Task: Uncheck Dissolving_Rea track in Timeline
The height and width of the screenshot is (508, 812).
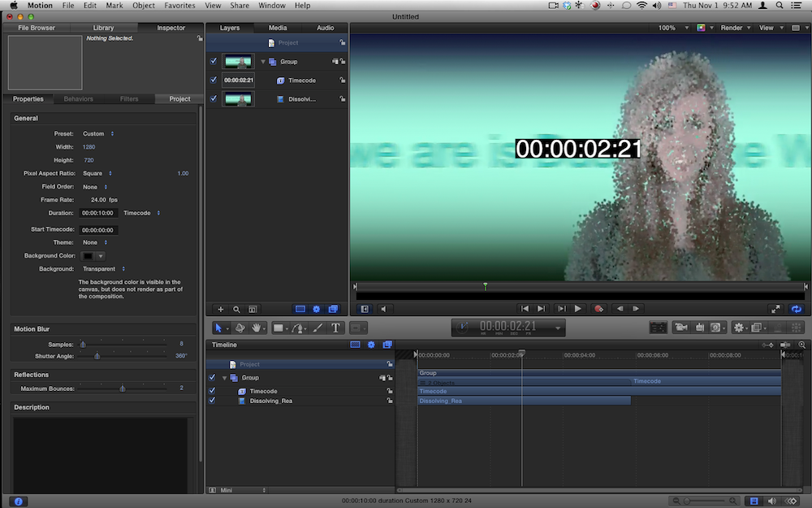Action: click(212, 400)
